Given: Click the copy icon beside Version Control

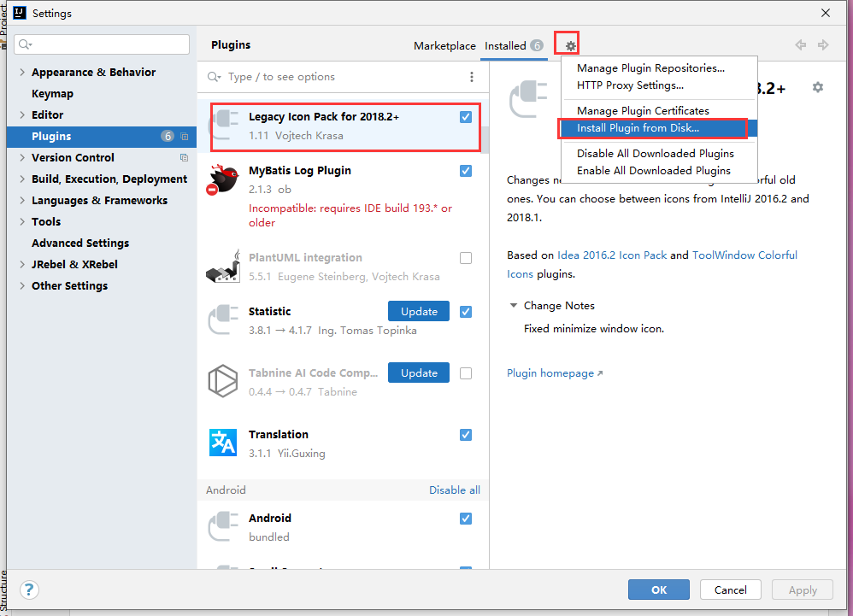Looking at the screenshot, I should coord(184,158).
